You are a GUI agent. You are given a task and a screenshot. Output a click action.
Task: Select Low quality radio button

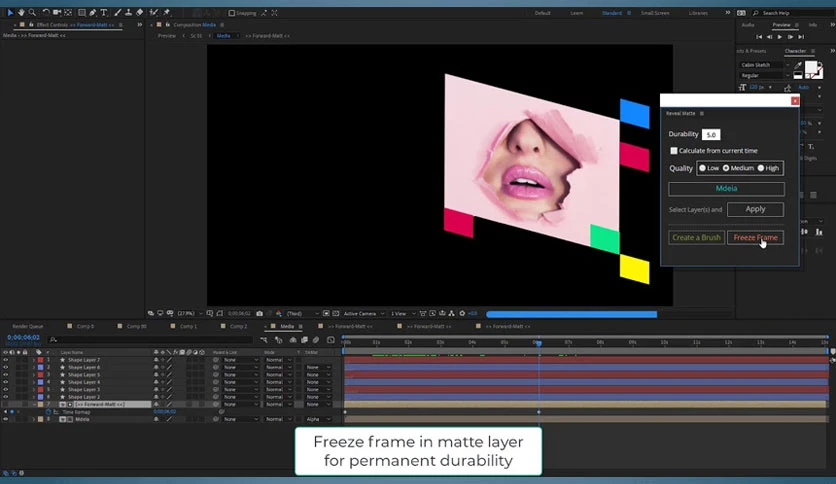point(702,168)
